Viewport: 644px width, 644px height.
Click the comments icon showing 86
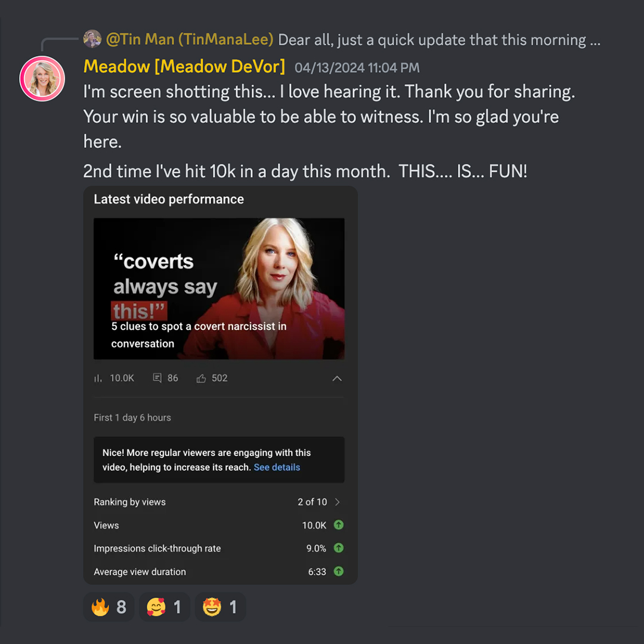coord(157,378)
